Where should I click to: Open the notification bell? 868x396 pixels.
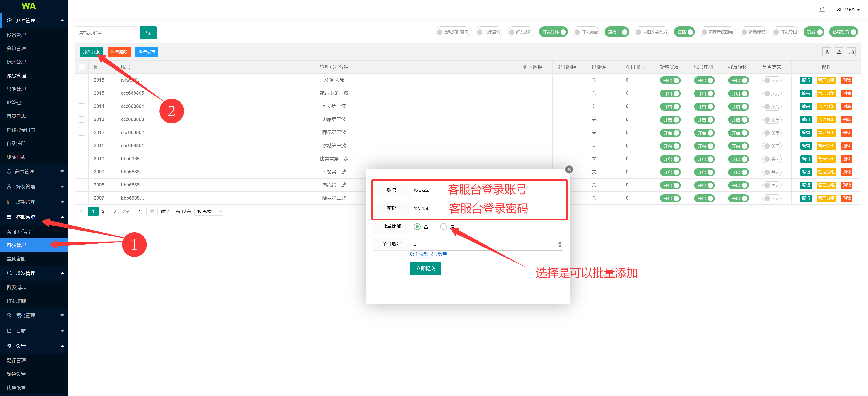point(822,9)
